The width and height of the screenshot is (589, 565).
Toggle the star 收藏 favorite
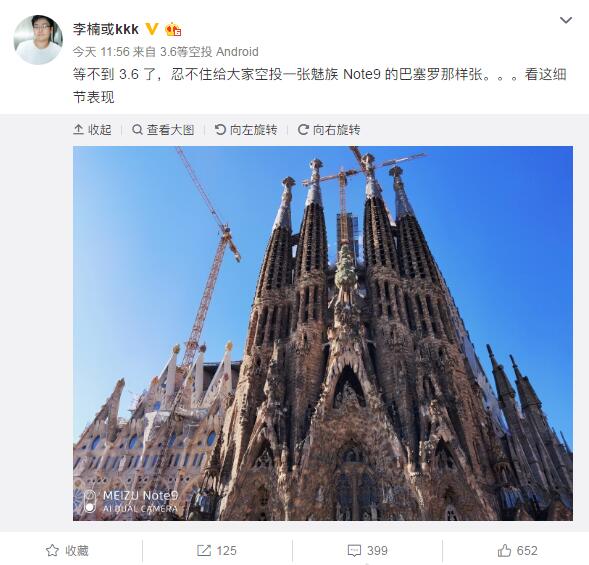[x=67, y=551]
